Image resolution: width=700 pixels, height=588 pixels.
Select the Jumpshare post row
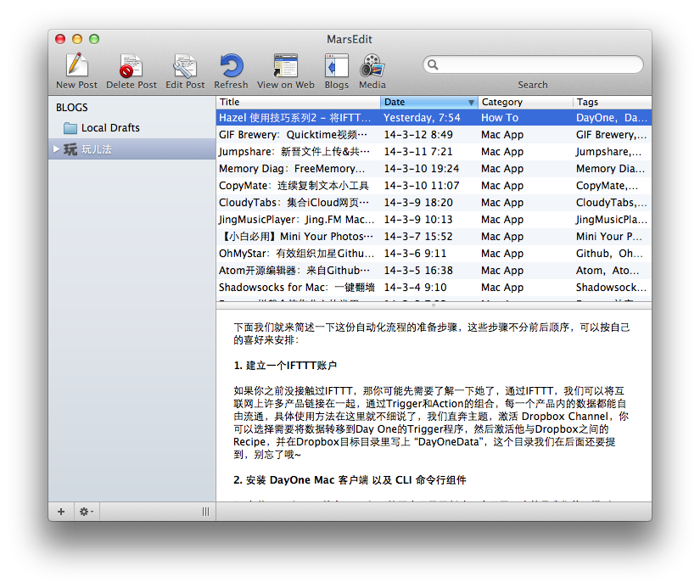pos(434,152)
